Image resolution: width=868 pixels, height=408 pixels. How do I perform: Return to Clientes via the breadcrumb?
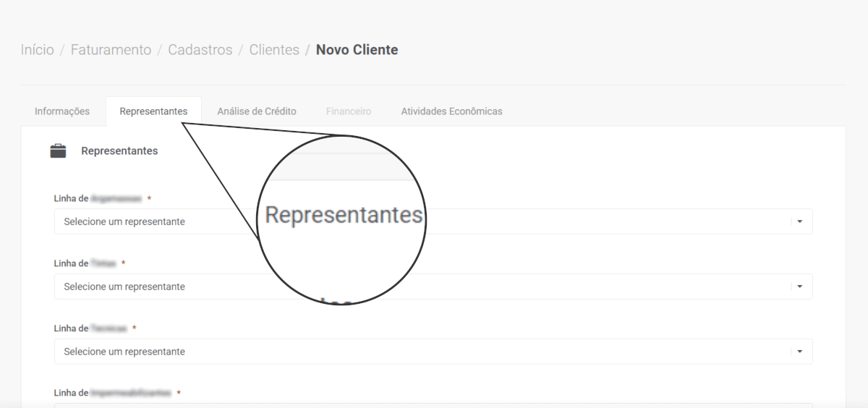(x=274, y=50)
